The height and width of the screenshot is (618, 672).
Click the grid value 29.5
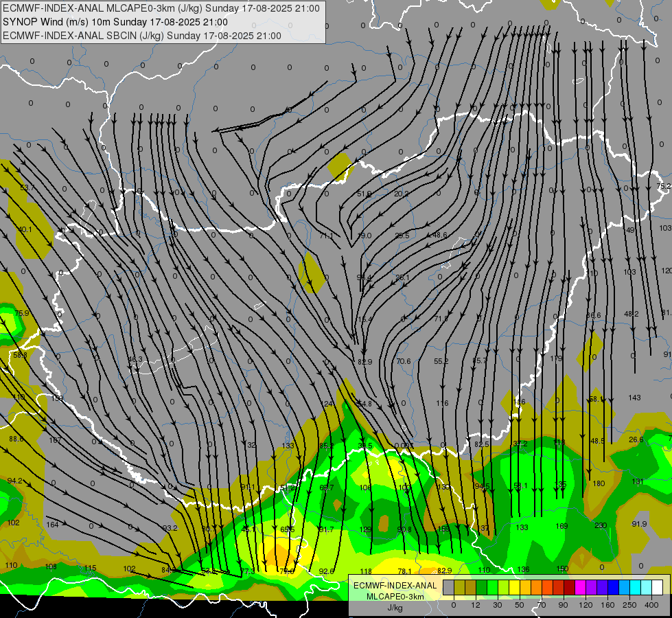click(402, 236)
